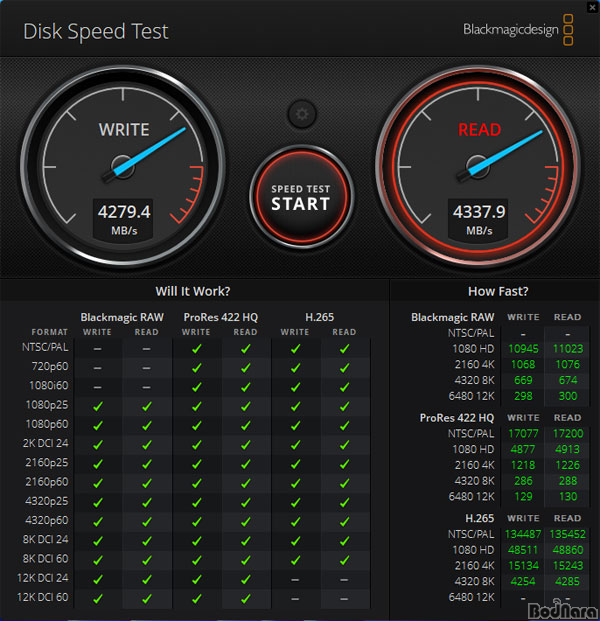The image size is (600, 621).
Task: Click H.265 NTSC/PAL read value 135452
Action: coord(568,534)
